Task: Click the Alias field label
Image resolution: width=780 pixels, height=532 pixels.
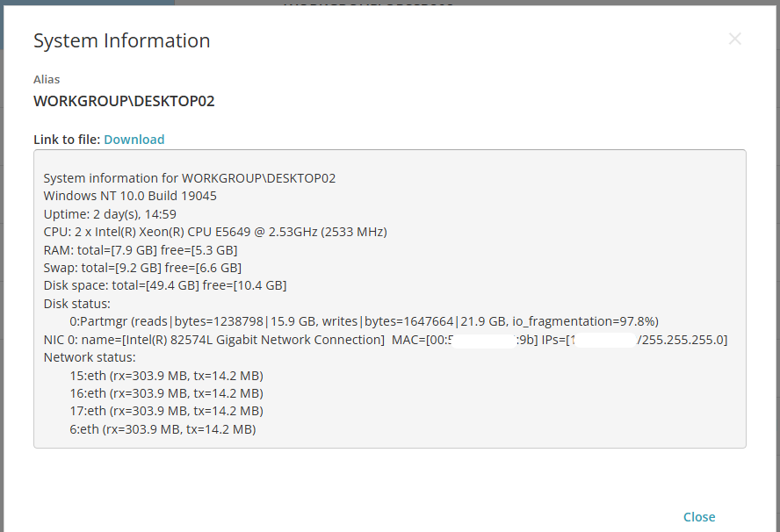Action: 47,79
